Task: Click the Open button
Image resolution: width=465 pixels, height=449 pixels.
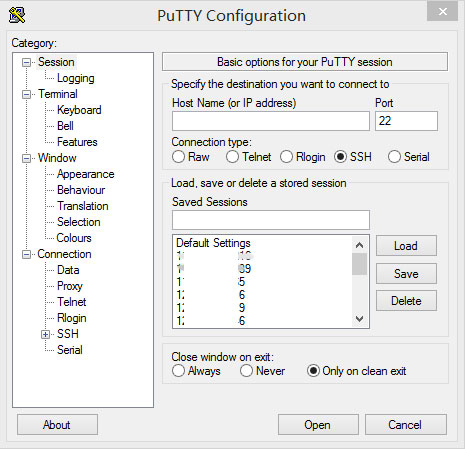Action: pos(318,425)
